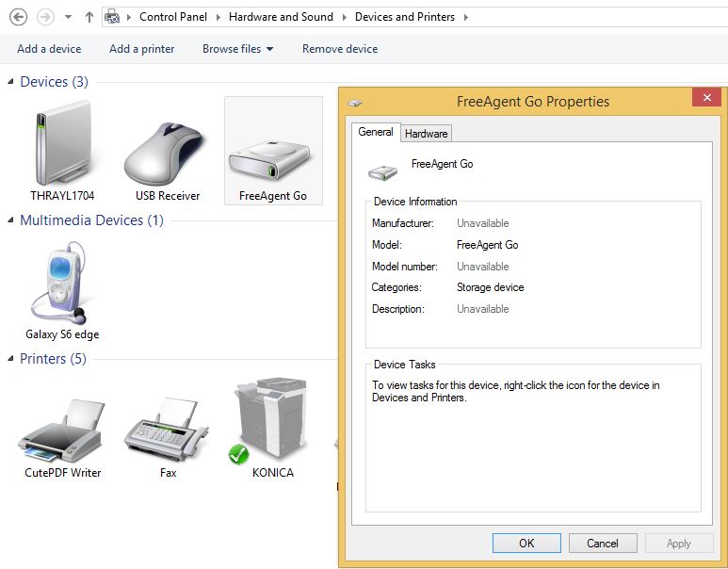This screenshot has width=728, height=569.
Task: Click the Model number Unavailable value
Action: [483, 267]
